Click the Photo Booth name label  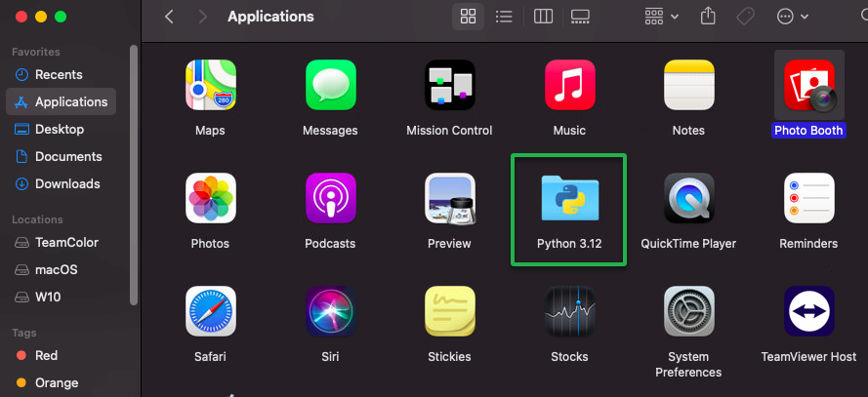[x=808, y=131]
